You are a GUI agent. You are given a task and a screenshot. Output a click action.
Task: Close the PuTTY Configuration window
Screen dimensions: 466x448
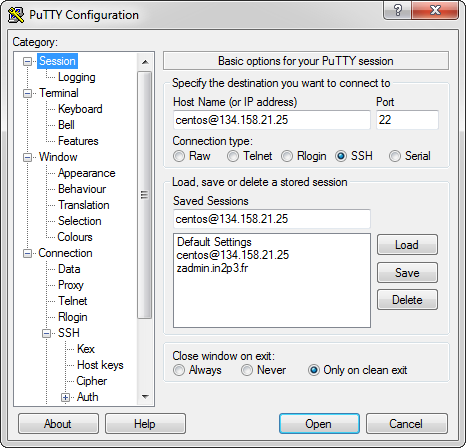(x=435, y=10)
